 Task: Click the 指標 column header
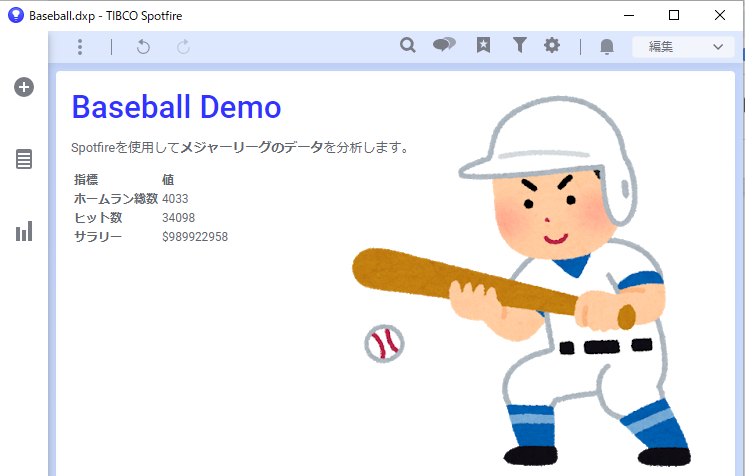(86, 180)
